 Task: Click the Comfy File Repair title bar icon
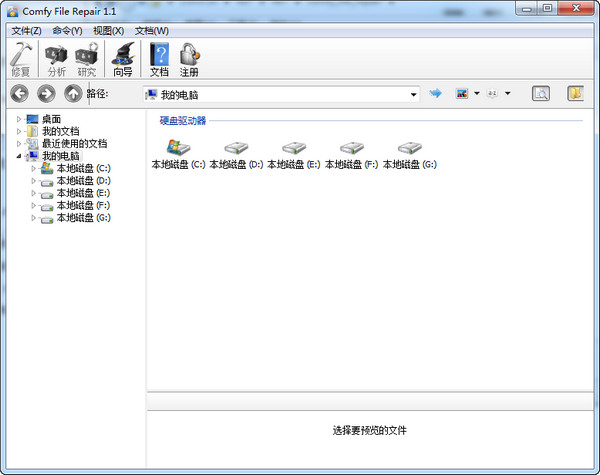[x=13, y=11]
